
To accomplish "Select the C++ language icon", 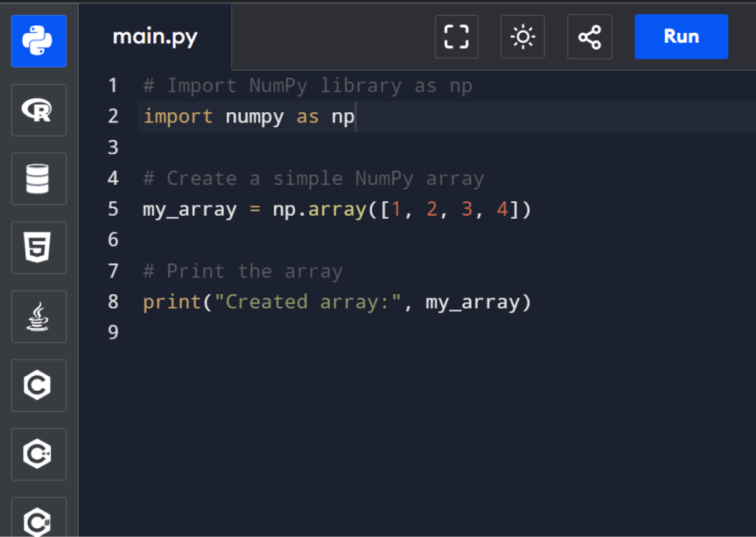I will [x=38, y=454].
